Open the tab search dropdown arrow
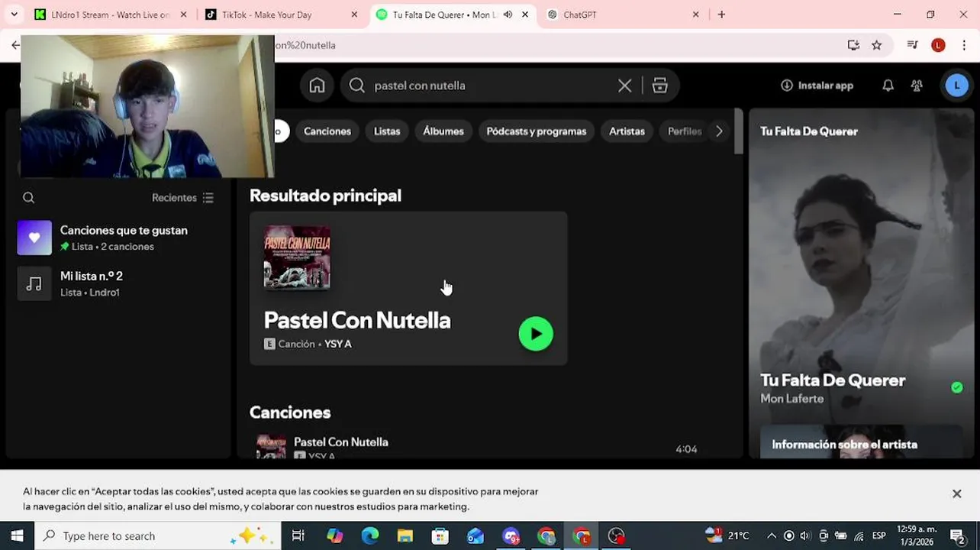This screenshot has height=550, width=980. tap(13, 15)
